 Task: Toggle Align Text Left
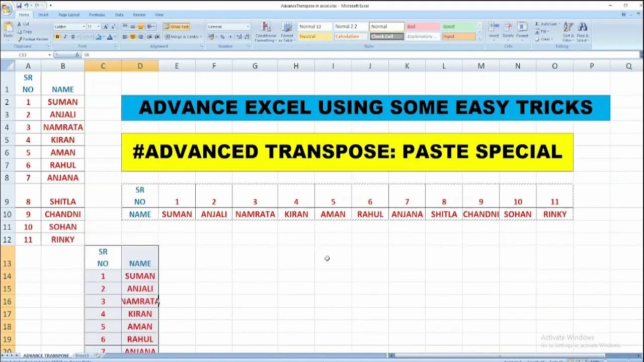pyautogui.click(x=125, y=37)
